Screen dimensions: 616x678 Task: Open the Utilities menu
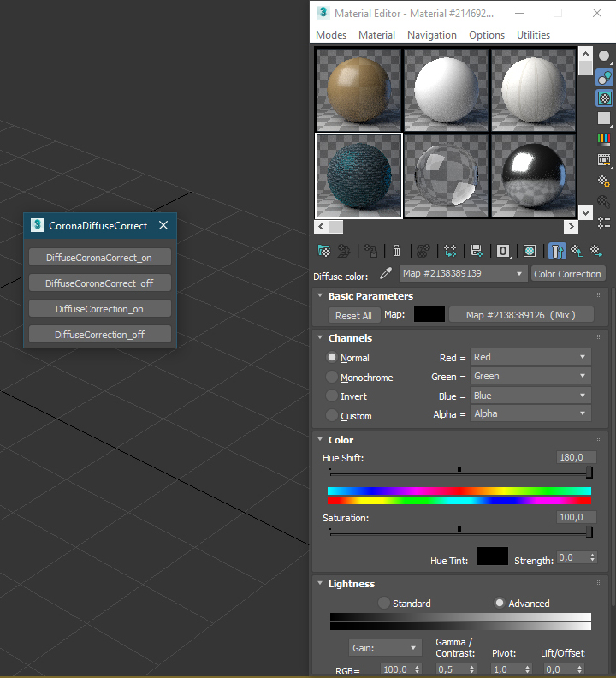click(533, 35)
